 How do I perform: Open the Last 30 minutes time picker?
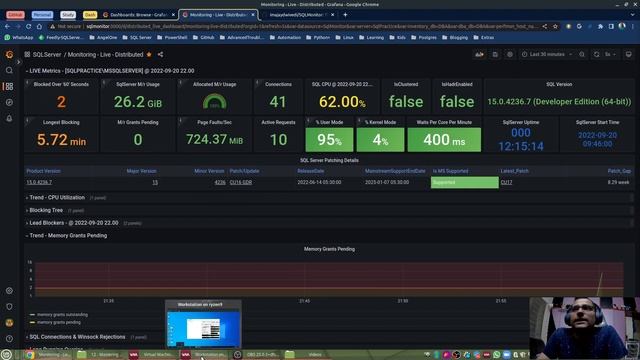(547, 54)
